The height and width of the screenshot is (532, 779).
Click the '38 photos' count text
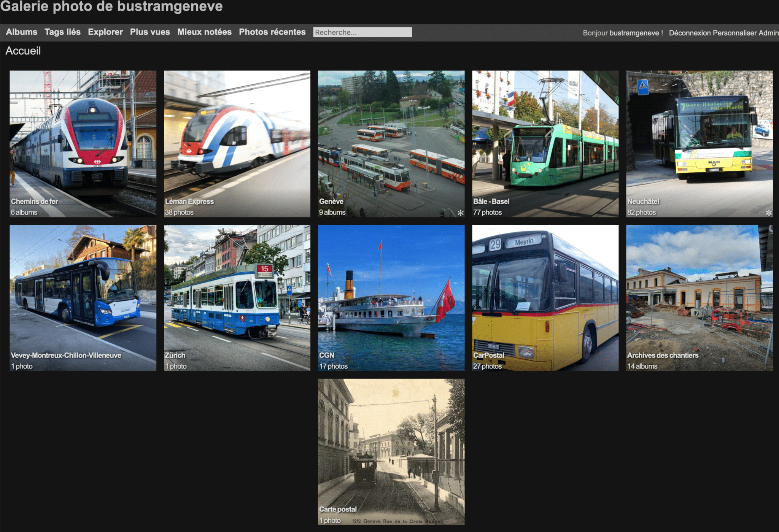[179, 213]
